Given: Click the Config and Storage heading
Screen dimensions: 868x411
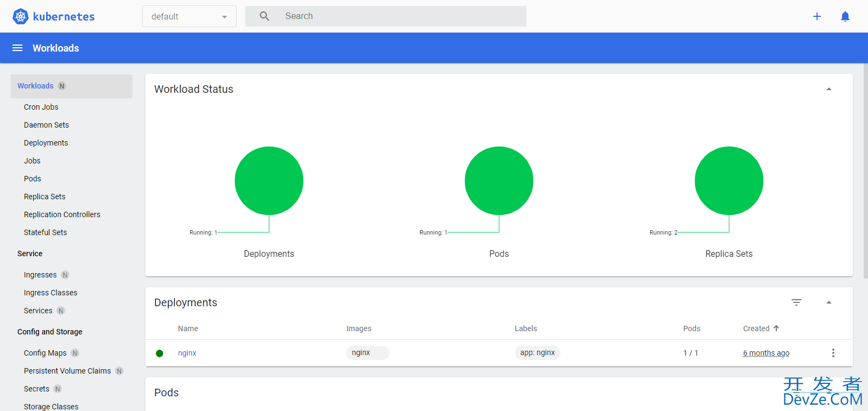Looking at the screenshot, I should point(50,332).
